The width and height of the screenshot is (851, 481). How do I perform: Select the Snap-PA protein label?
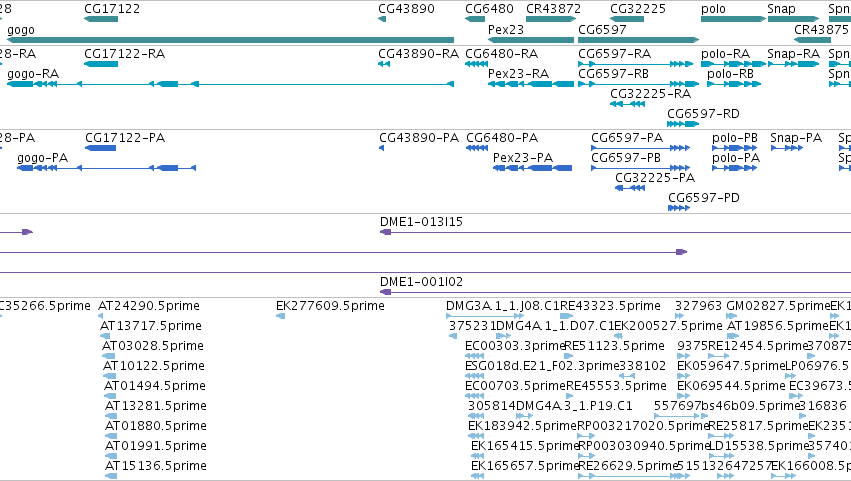pos(796,138)
